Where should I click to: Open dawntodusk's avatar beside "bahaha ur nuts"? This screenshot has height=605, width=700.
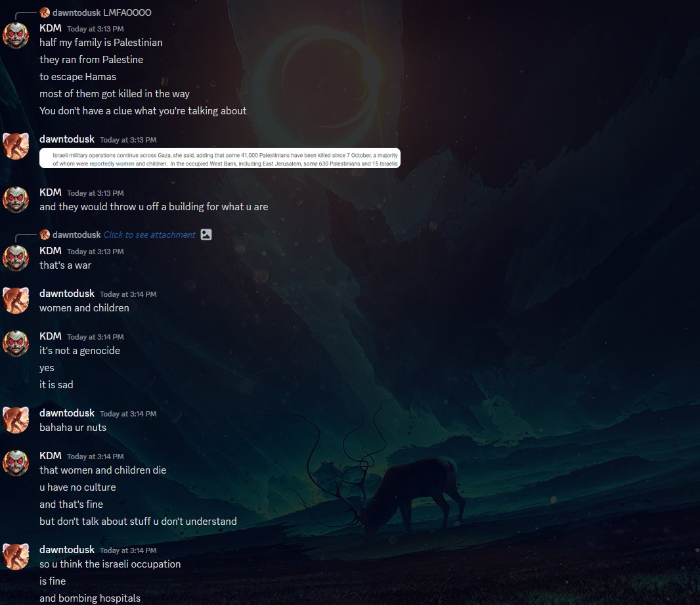coord(16,420)
